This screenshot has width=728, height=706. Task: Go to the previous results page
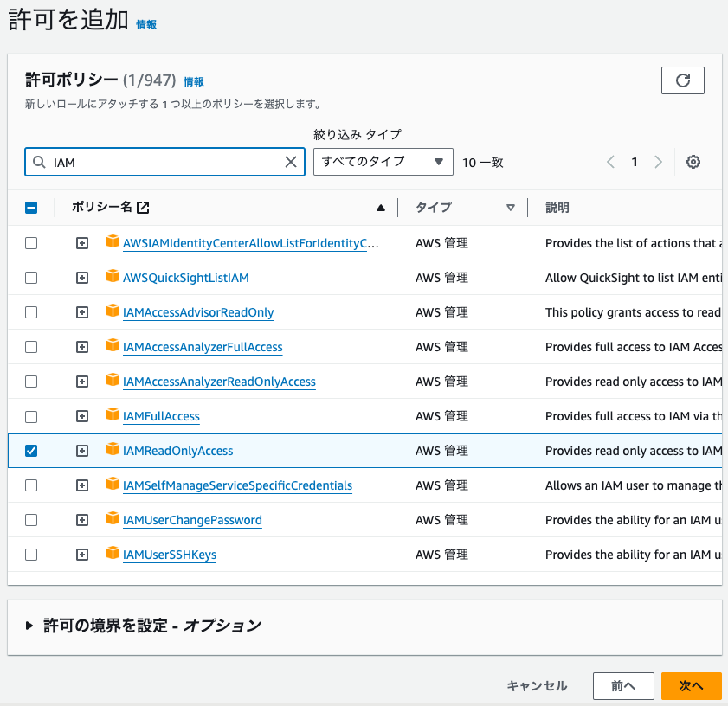tap(610, 162)
